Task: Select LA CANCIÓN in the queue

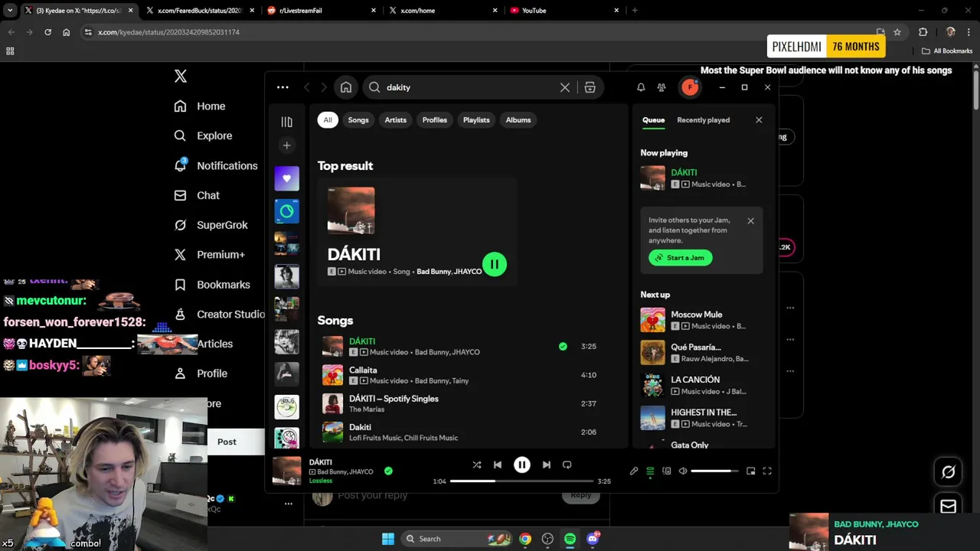Action: tap(703, 385)
